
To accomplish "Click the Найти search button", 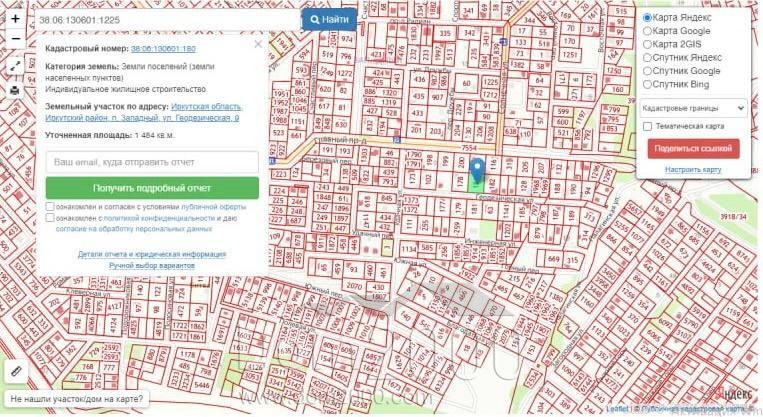I will [x=329, y=19].
